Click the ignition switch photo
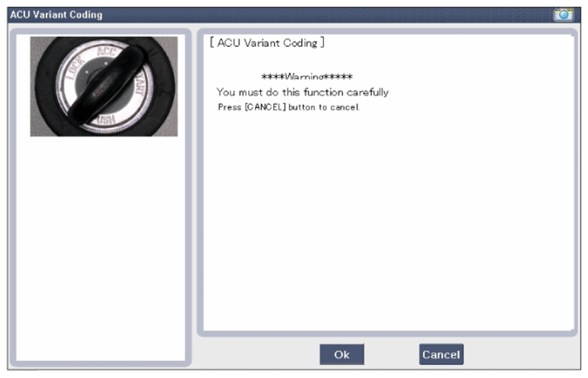Viewport: 588px width, 378px height. 103,86
